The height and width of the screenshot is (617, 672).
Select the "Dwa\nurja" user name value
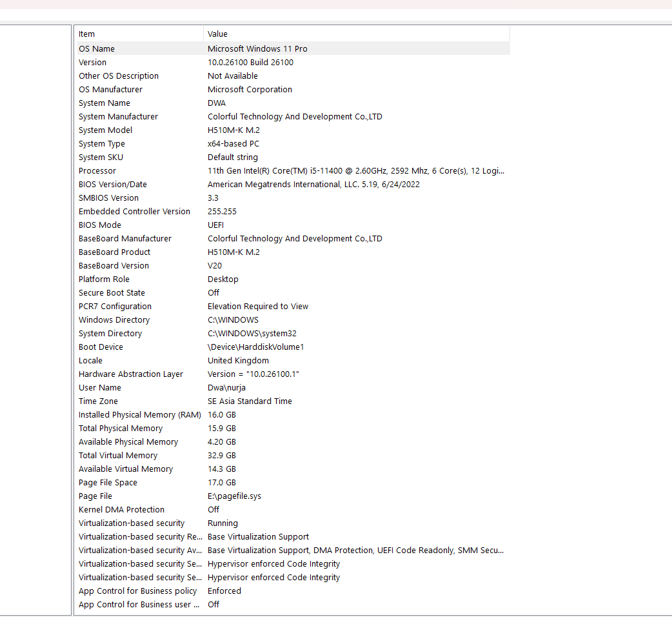pos(227,388)
